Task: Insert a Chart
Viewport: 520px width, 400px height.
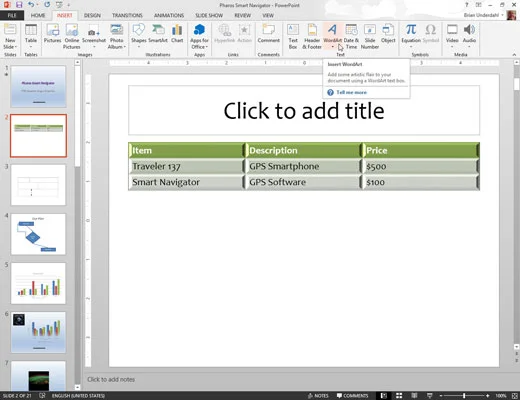Action: point(177,33)
